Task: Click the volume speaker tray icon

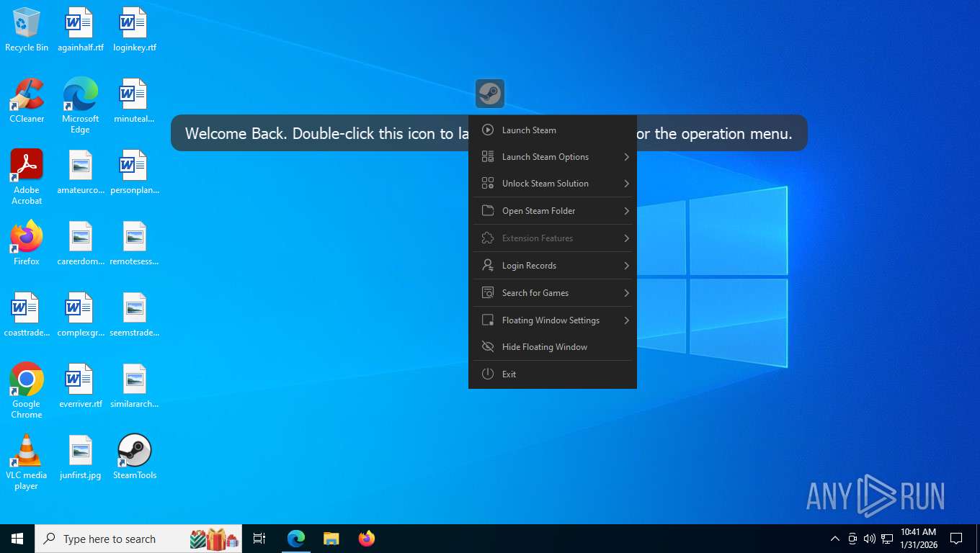Action: click(x=870, y=539)
